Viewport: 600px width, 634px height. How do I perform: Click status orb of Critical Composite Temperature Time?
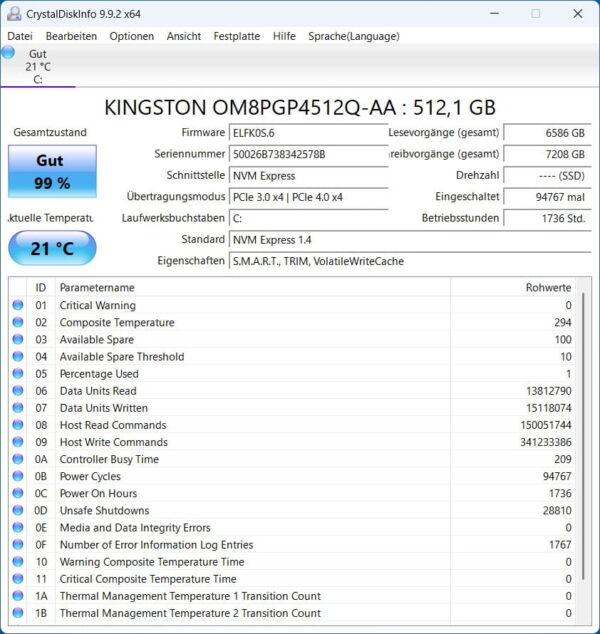click(x=18, y=578)
